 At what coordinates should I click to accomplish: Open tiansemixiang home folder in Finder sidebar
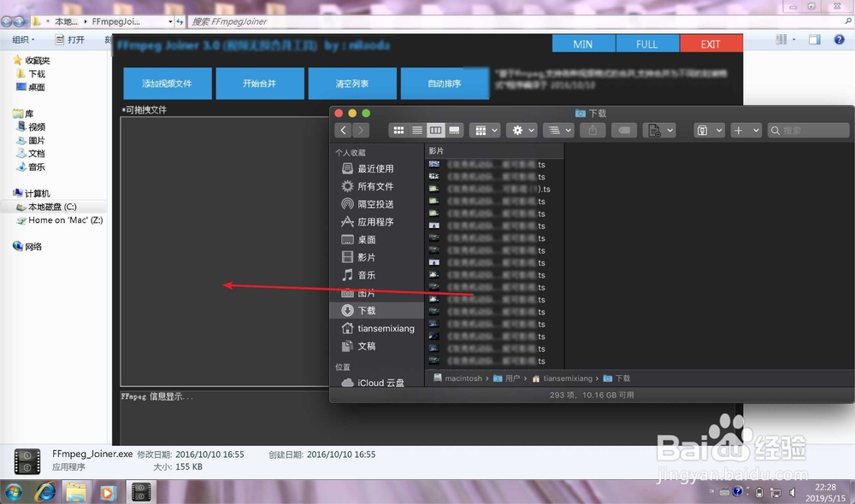376,329
